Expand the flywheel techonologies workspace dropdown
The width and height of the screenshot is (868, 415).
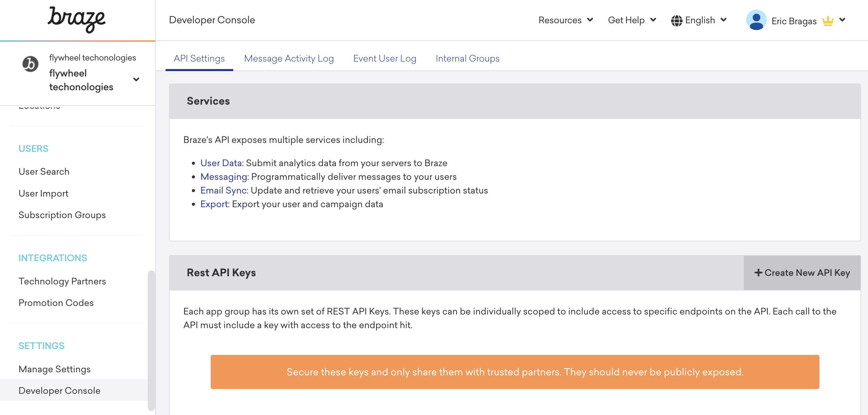(136, 79)
